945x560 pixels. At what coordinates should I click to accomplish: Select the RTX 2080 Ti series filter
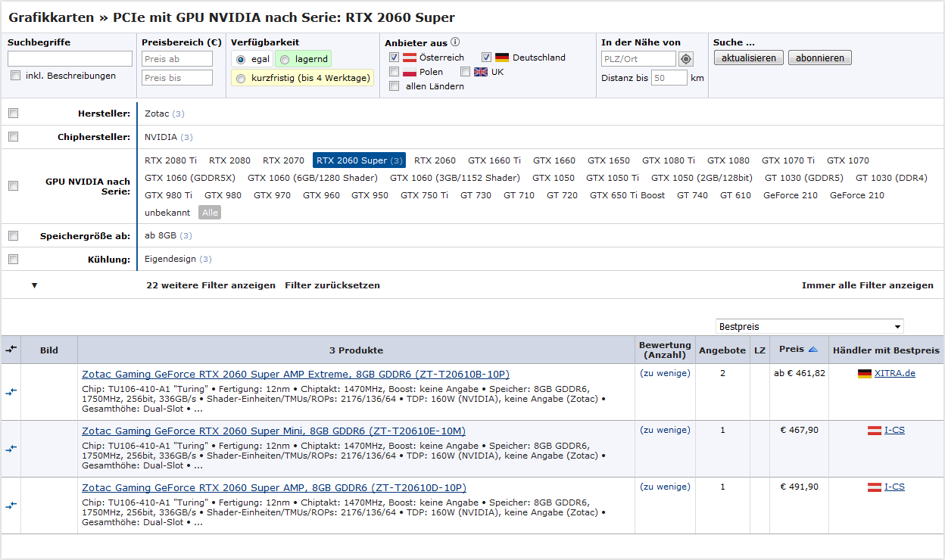click(170, 160)
